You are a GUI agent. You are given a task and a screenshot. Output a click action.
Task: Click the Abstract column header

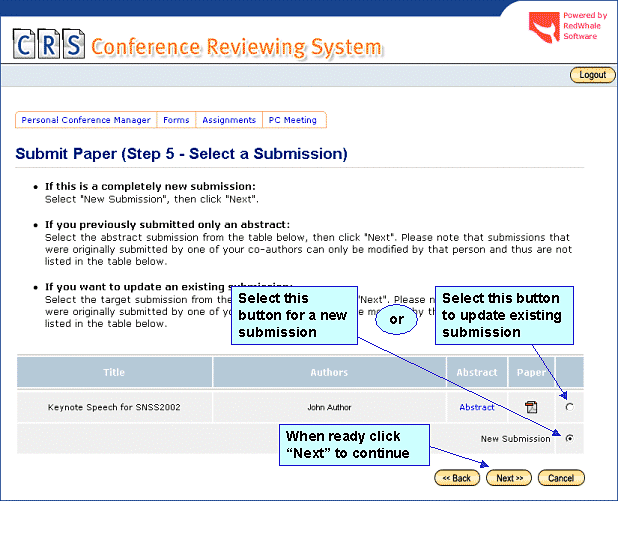tap(477, 373)
